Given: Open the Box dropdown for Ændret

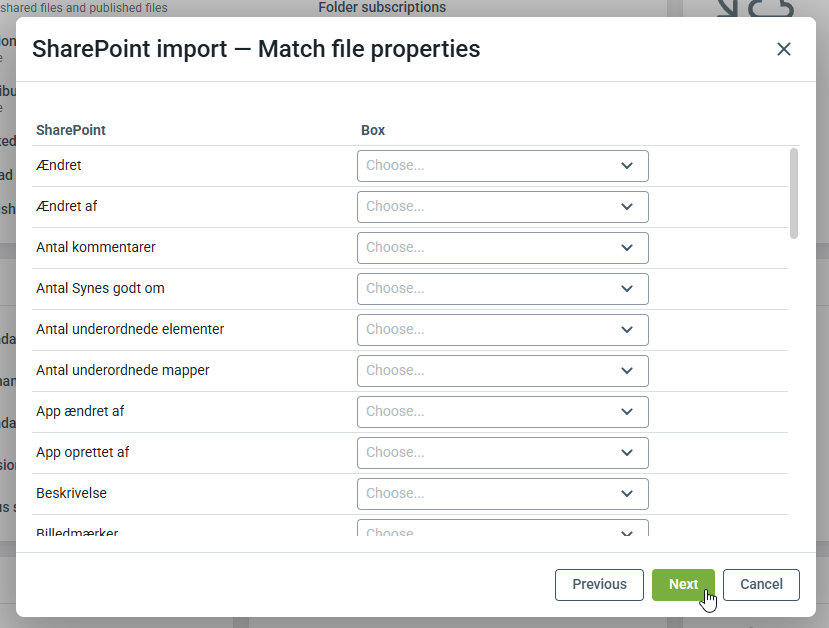Looking at the screenshot, I should pyautogui.click(x=502, y=166).
